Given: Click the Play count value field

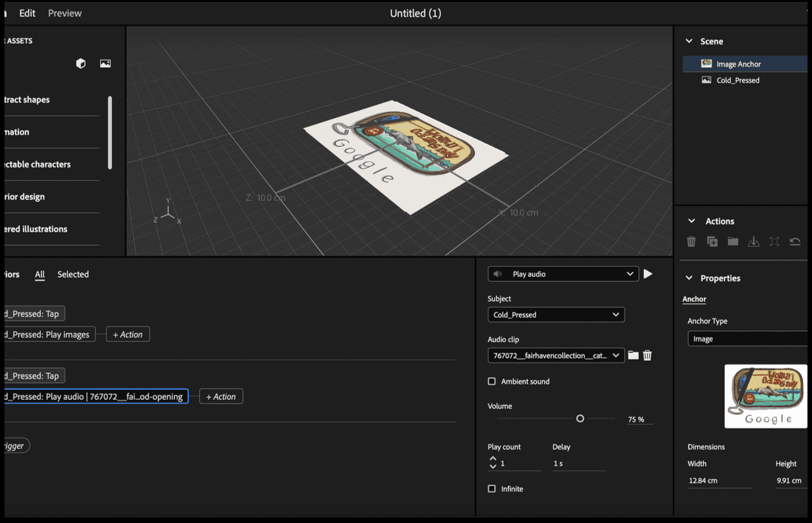Looking at the screenshot, I should [520, 464].
